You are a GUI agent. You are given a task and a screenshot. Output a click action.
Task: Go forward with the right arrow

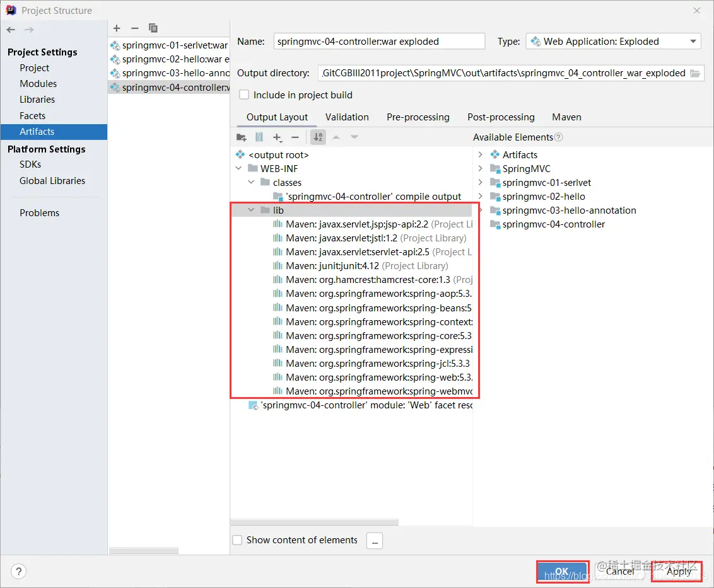[x=29, y=30]
